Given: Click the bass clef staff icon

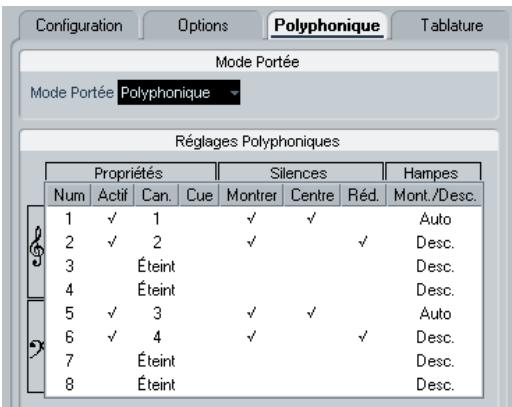Looking at the screenshot, I should pos(36,349).
